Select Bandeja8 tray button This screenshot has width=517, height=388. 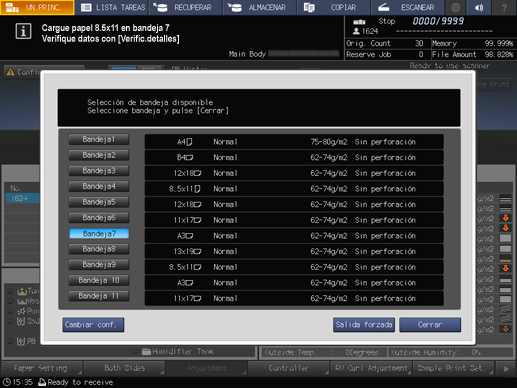click(x=99, y=249)
